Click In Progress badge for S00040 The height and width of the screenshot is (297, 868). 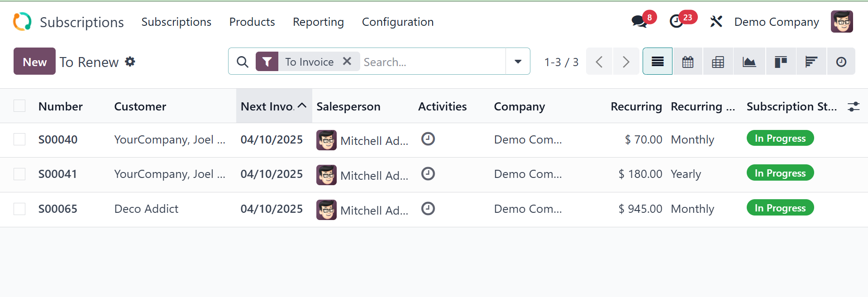coord(780,138)
